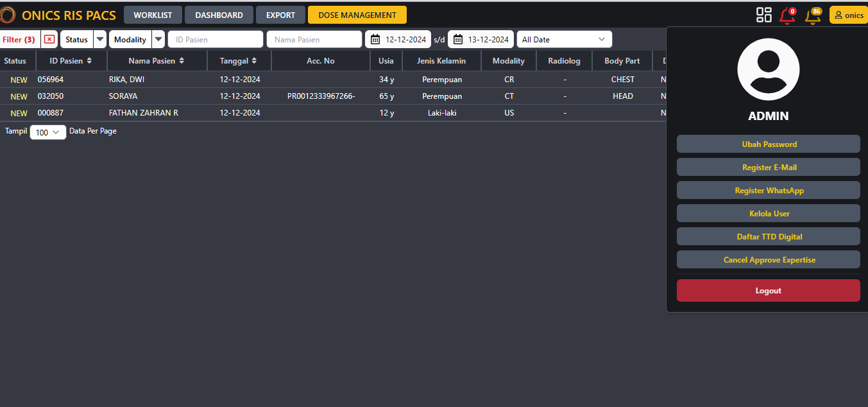Expand the Modality filter dropdown

pos(158,39)
